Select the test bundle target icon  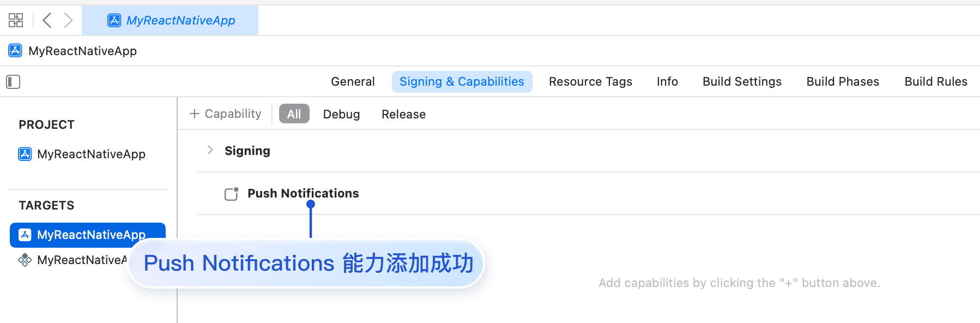25,260
